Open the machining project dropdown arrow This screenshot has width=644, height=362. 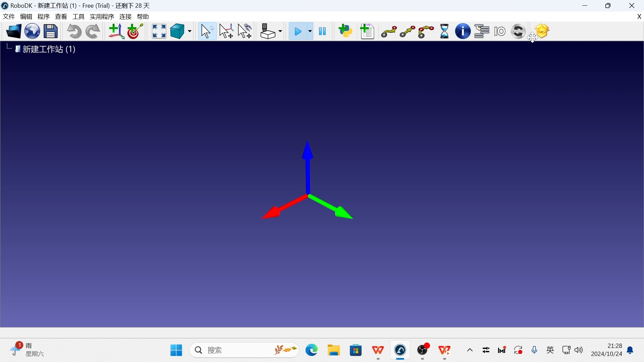(280, 32)
